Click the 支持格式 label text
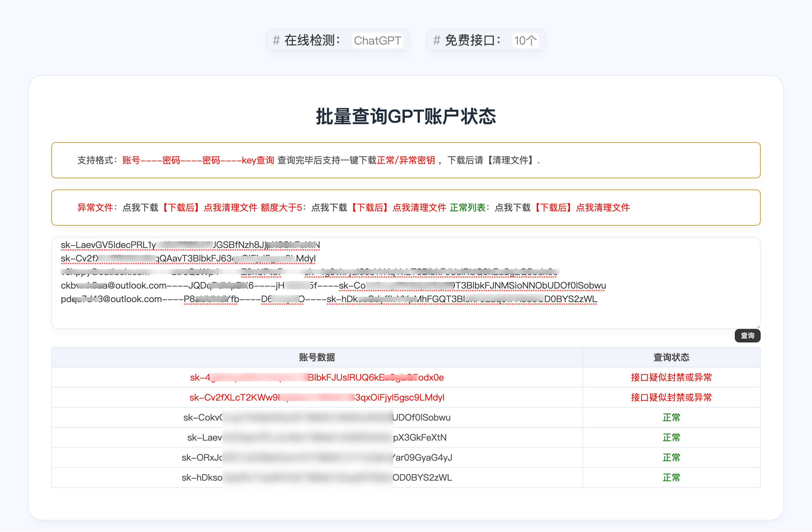The image size is (812, 532). point(95,160)
